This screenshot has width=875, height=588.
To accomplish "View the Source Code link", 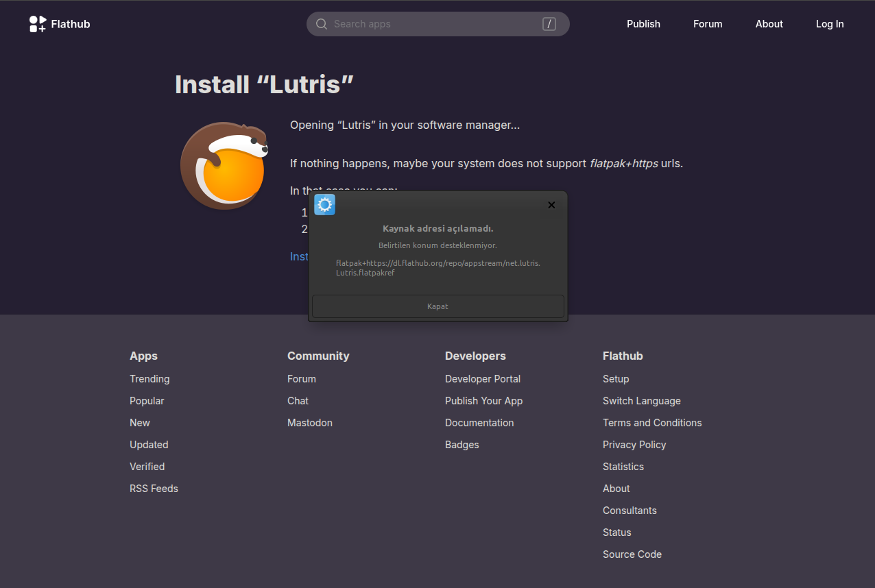I will [x=632, y=554].
